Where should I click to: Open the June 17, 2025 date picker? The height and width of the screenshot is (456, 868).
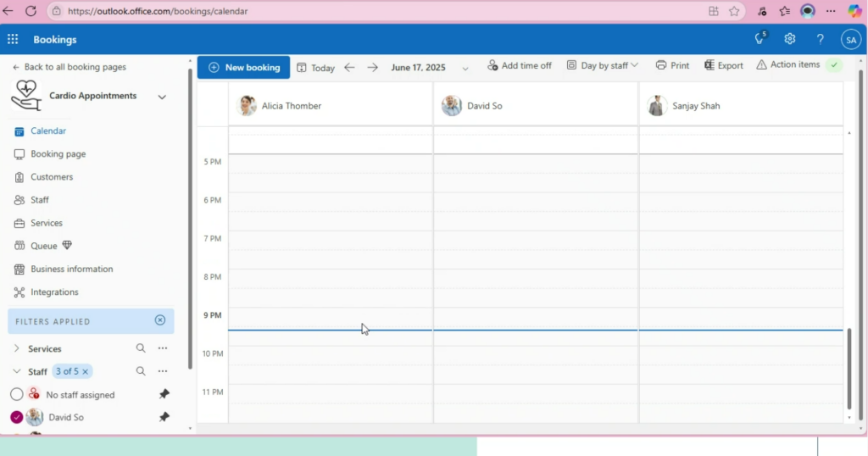click(x=430, y=68)
